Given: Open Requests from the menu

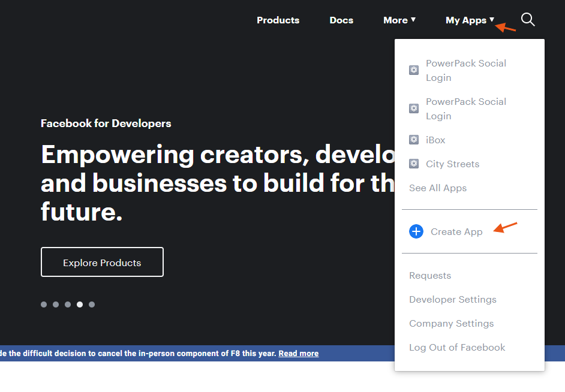Looking at the screenshot, I should tap(430, 275).
